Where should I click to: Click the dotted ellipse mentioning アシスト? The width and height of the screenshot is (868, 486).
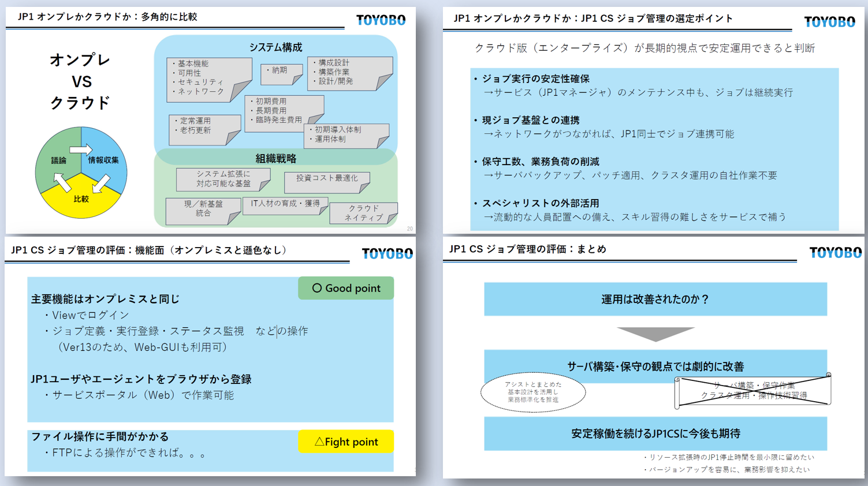532,392
